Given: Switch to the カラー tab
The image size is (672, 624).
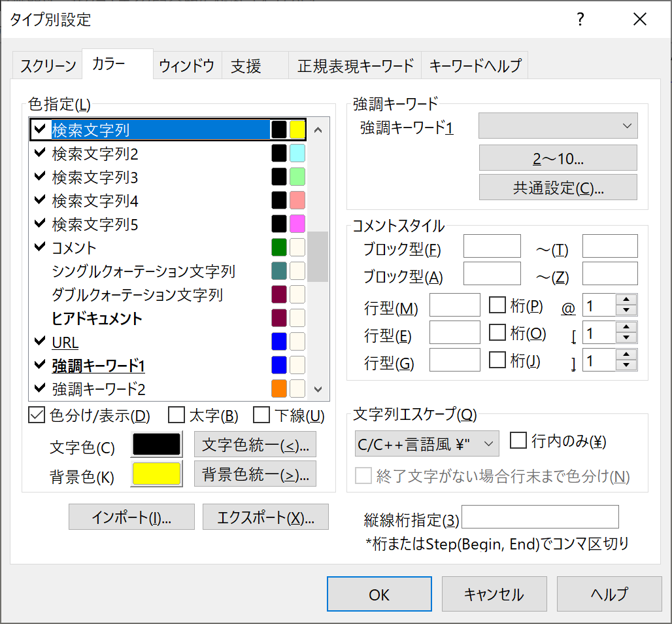Looking at the screenshot, I should (117, 64).
